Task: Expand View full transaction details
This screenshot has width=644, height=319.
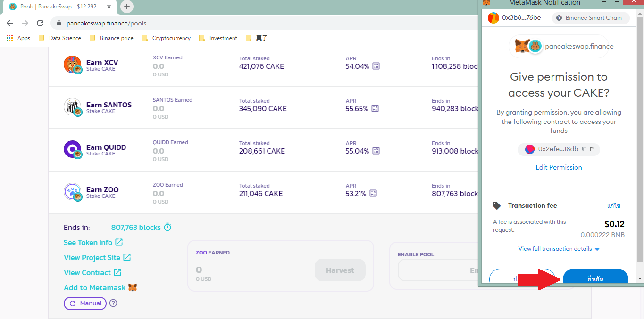Action: (559, 249)
